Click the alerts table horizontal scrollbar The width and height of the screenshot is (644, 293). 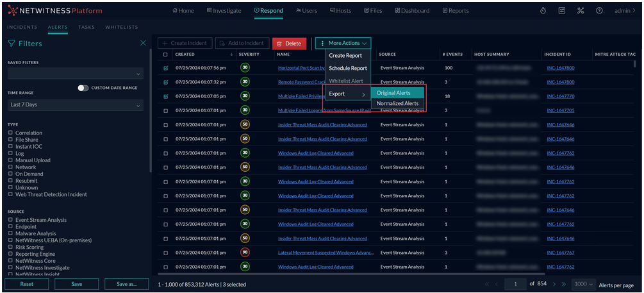(351, 274)
